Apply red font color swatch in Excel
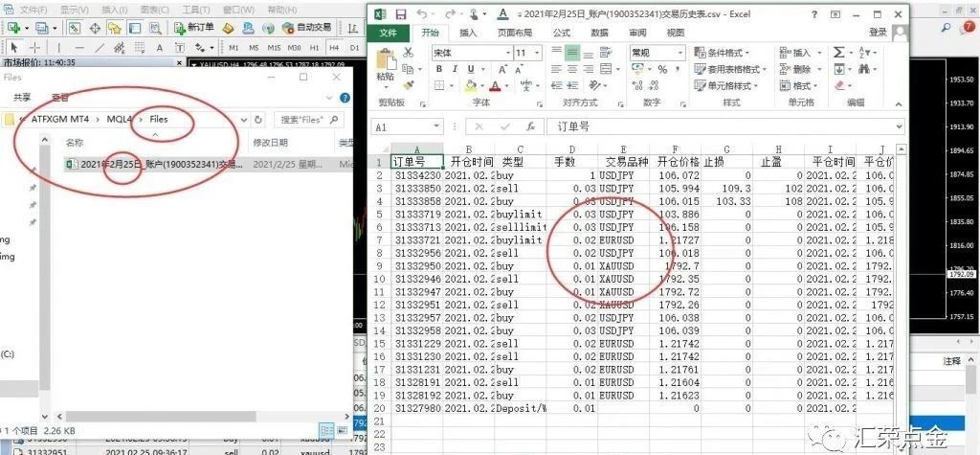The height and width of the screenshot is (455, 980). [495, 86]
